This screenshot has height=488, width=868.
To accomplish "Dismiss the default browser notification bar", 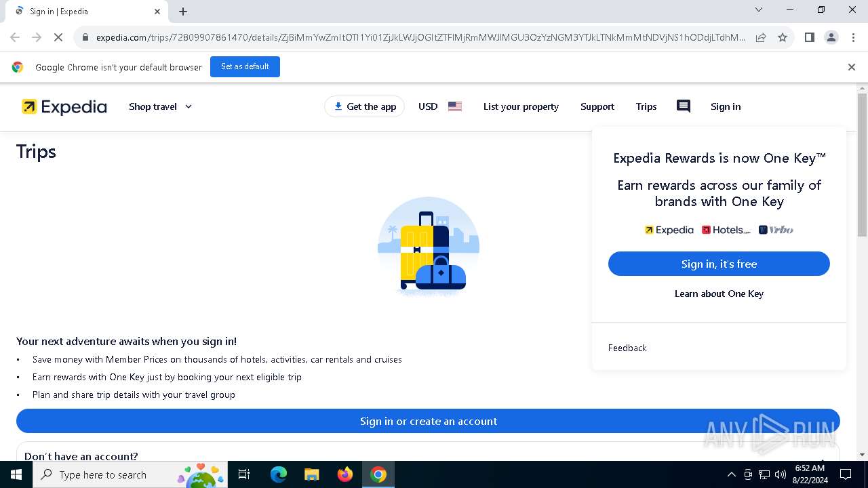I will 852,67.
